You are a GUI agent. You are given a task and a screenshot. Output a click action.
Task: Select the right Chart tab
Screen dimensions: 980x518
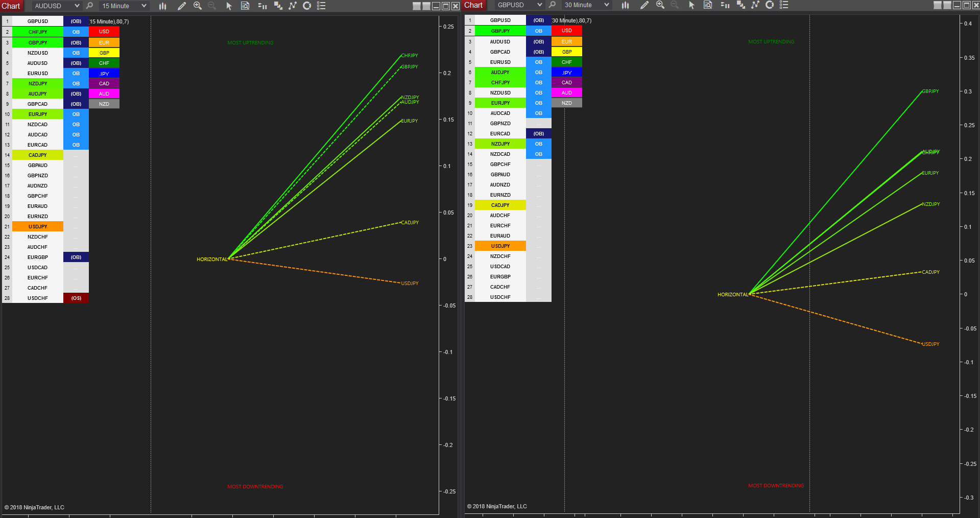pos(473,5)
